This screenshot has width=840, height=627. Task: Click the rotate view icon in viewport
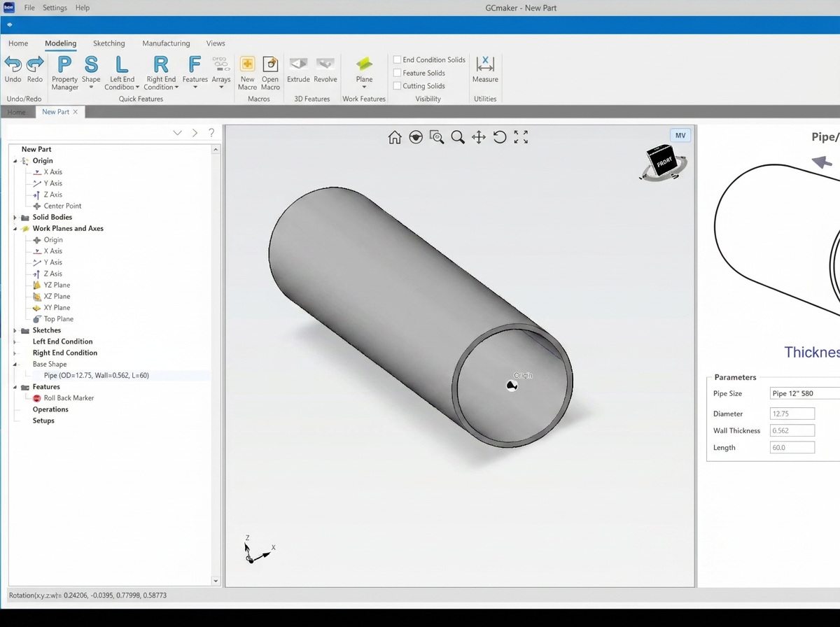500,137
